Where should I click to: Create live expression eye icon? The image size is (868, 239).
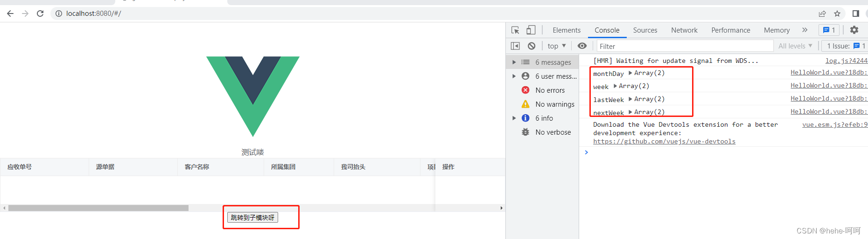(582, 46)
